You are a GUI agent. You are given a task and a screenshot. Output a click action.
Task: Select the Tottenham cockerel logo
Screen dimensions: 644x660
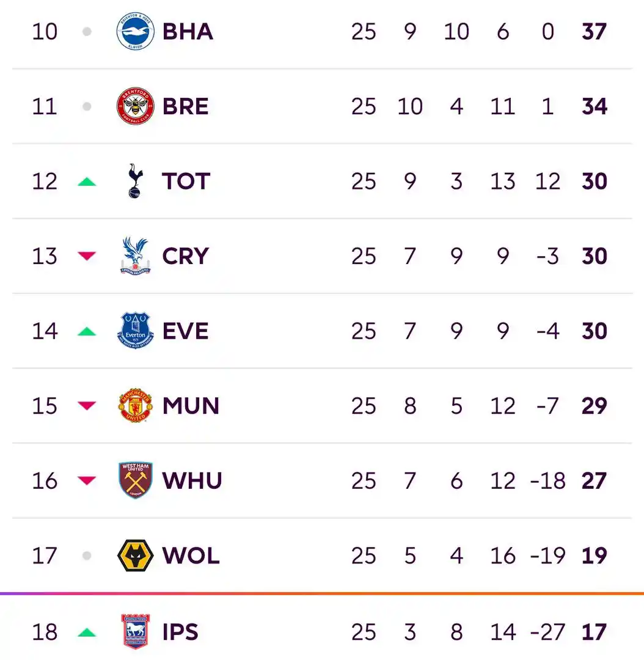[135, 181]
